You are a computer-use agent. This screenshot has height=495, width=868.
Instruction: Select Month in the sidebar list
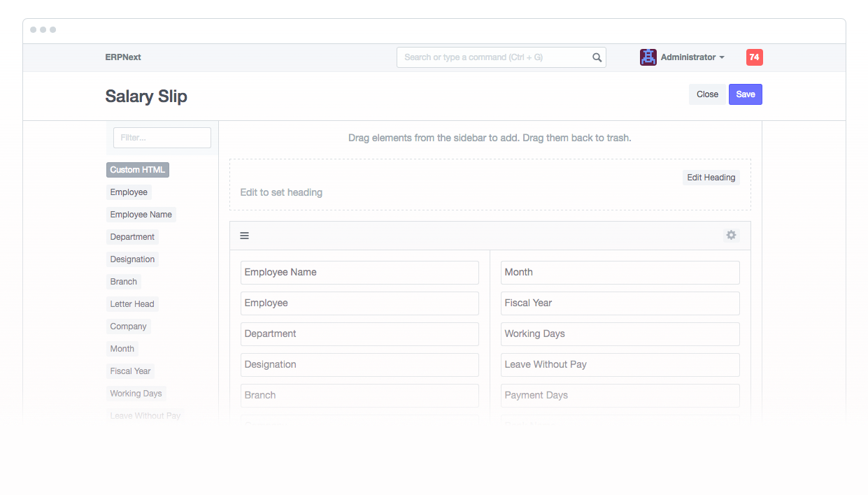click(x=122, y=349)
